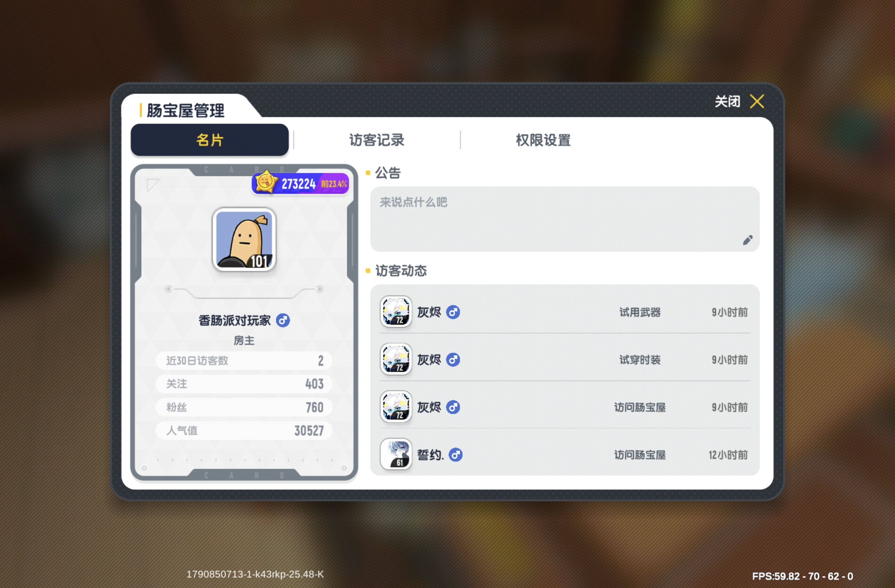The width and height of the screenshot is (895, 588).
Task: Click the 关注 403 stat row
Action: click(244, 384)
